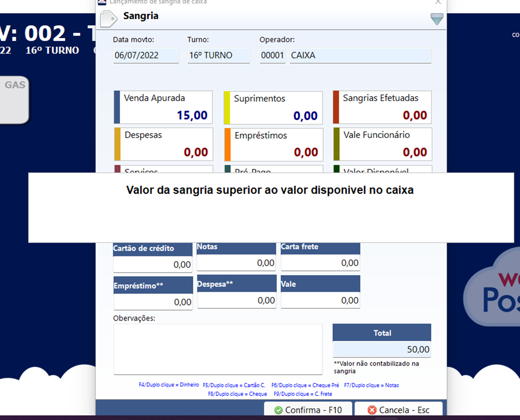Click the blue color bar of Venda Apurada
This screenshot has height=420, width=520.
117,107
